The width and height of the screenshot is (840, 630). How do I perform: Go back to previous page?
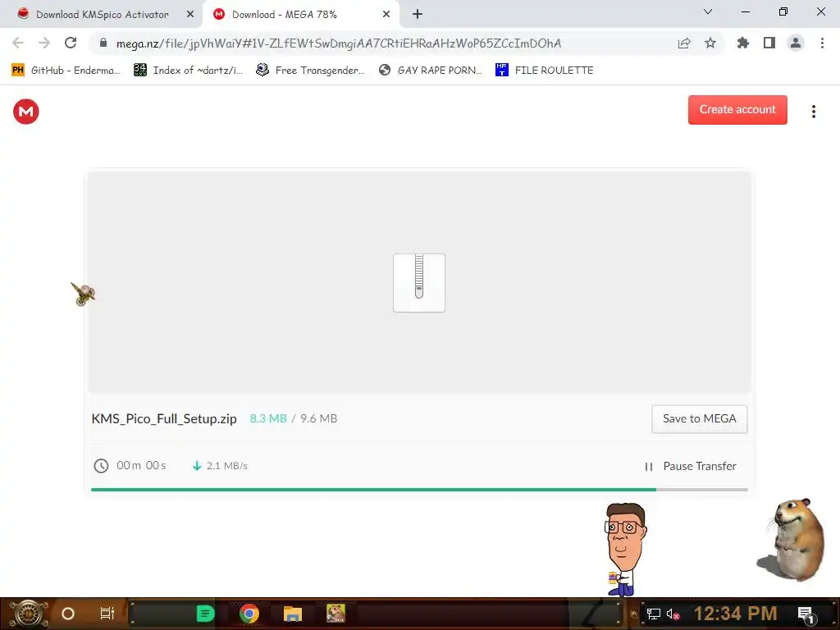point(18,43)
